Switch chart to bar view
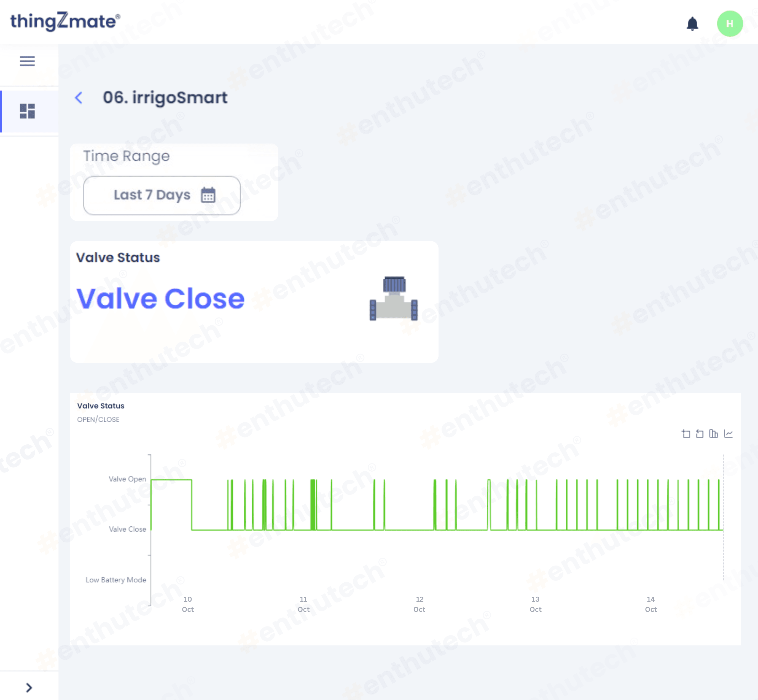Viewport: 758px width, 700px height. pyautogui.click(x=714, y=434)
